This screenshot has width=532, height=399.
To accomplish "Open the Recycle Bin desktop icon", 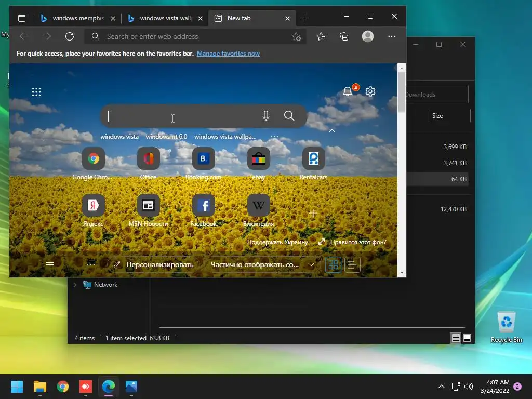I will point(506,327).
